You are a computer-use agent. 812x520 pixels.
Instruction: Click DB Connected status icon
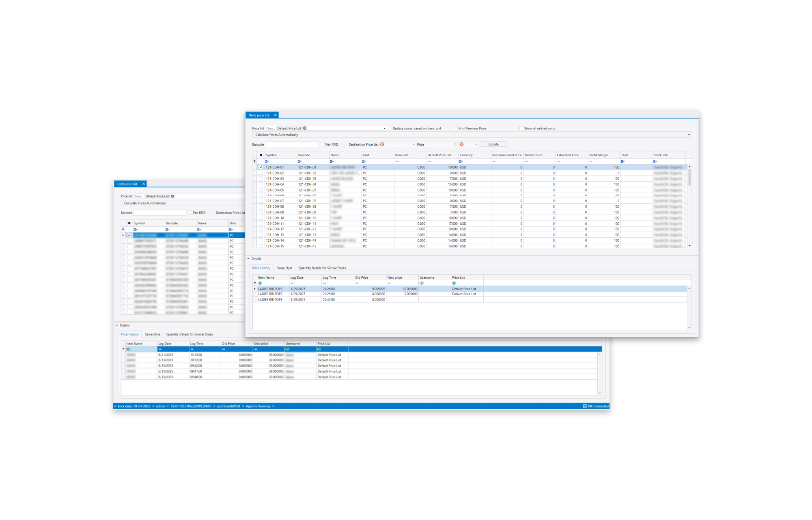585,406
